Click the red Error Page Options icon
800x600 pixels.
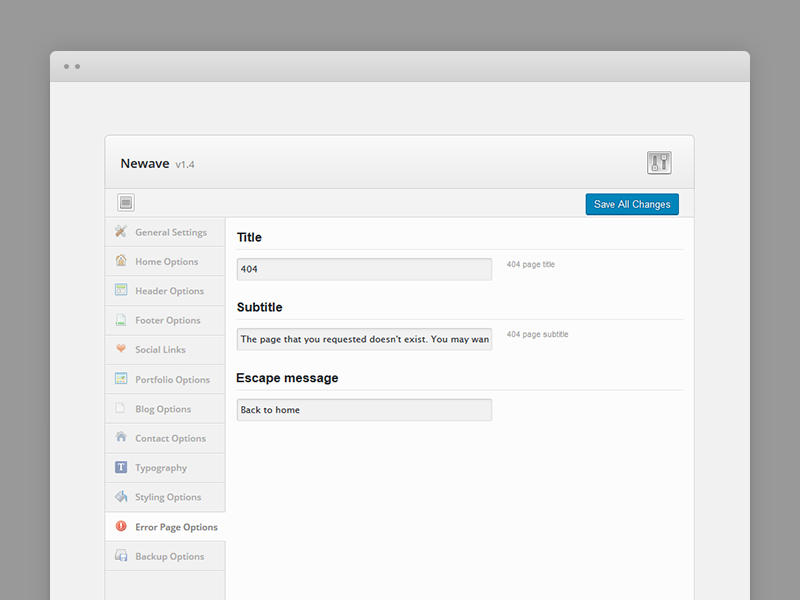pyautogui.click(x=121, y=526)
